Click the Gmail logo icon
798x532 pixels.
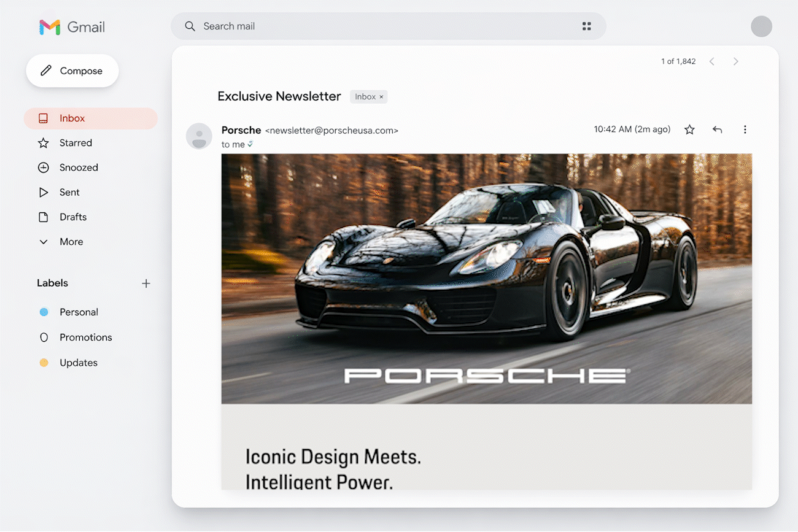(50, 27)
